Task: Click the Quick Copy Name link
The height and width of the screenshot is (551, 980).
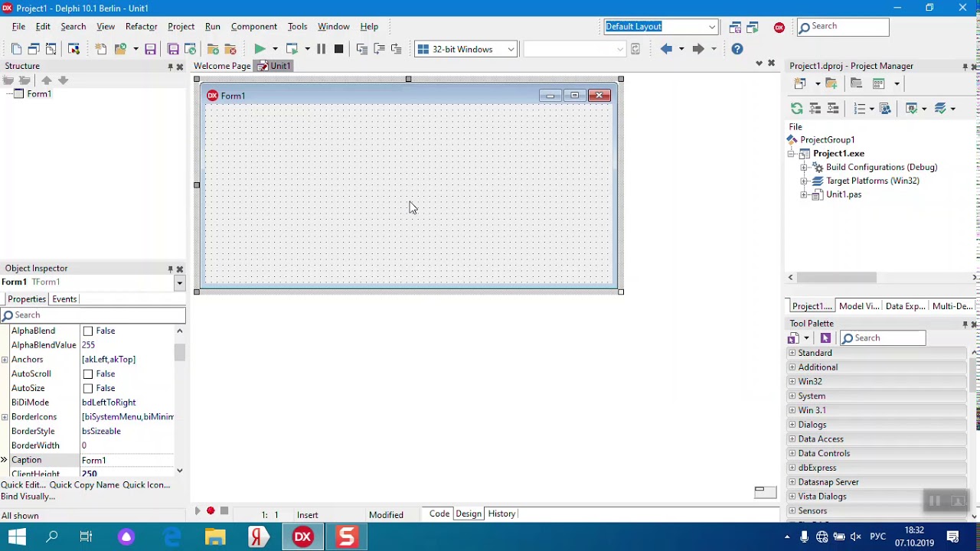Action: coord(84,485)
